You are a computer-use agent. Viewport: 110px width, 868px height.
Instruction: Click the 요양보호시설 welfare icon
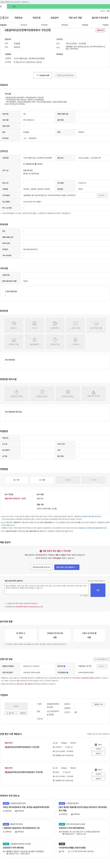click(55, 342)
